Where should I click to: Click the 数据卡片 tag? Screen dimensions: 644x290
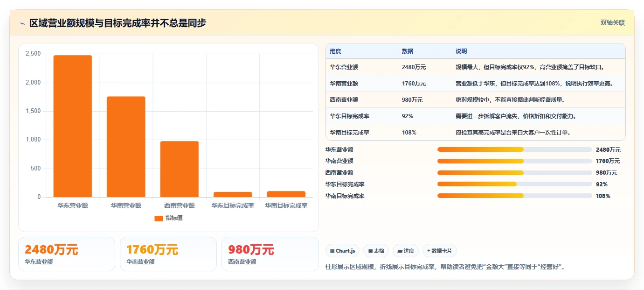tap(439, 251)
